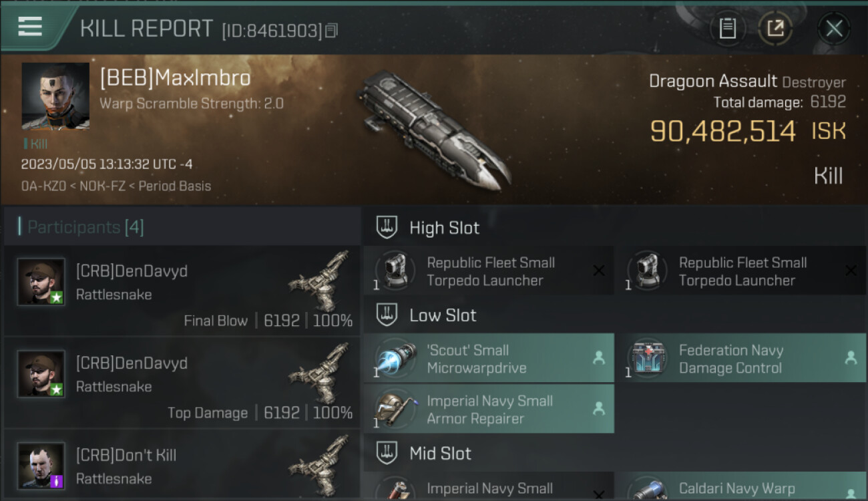Open the hamburger menu
Screen dimensions: 868x501
tap(30, 27)
